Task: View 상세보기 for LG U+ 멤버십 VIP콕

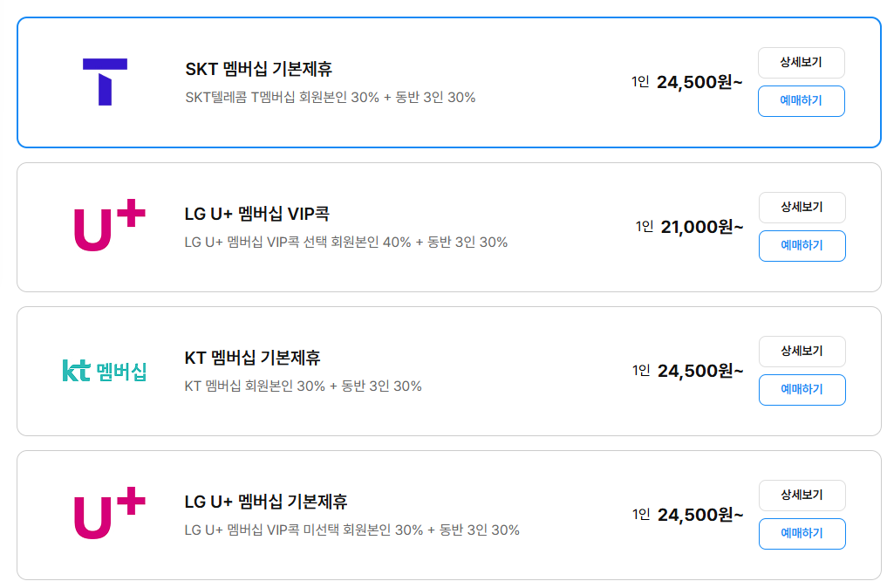Action: click(x=802, y=208)
